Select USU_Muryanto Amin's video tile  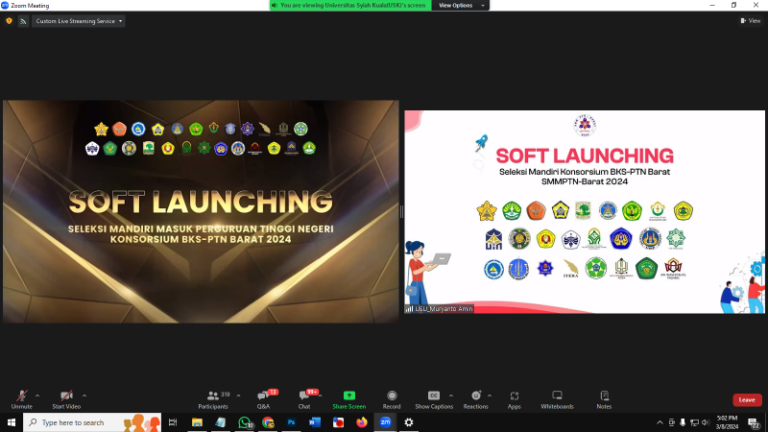[584, 212]
